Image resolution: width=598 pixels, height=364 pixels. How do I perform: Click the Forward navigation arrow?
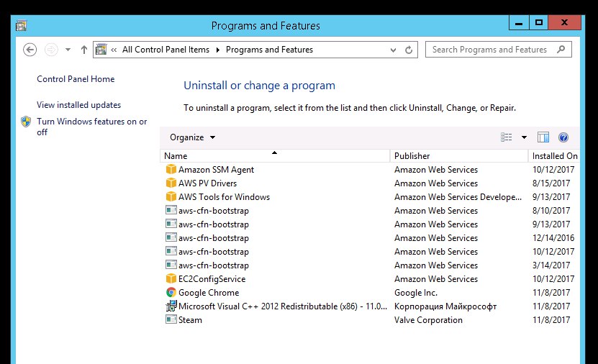[51, 50]
